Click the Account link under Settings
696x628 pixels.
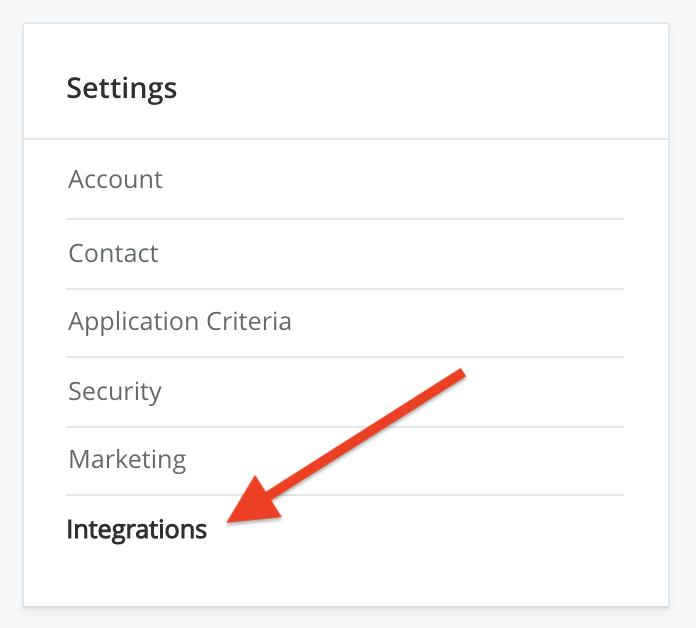tap(115, 180)
